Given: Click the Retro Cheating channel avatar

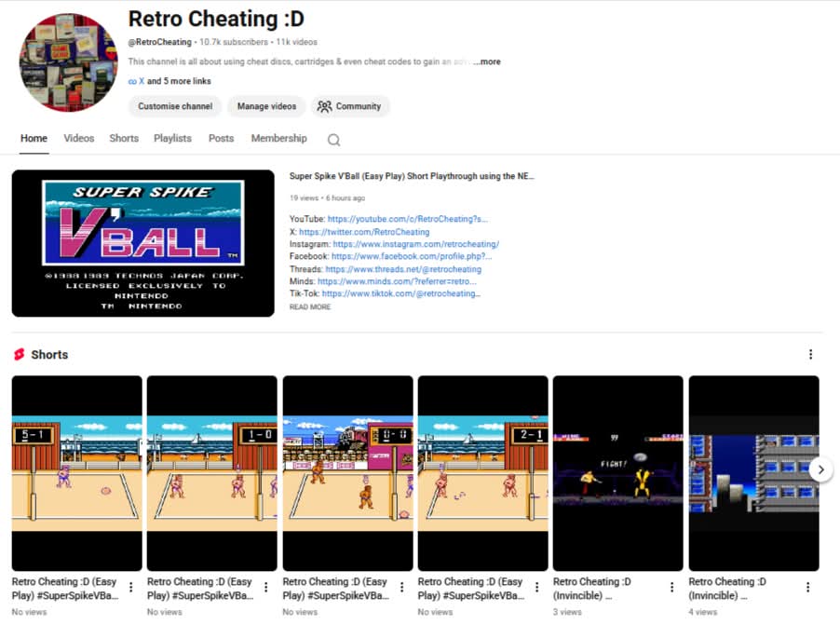Looking at the screenshot, I should point(69,62).
